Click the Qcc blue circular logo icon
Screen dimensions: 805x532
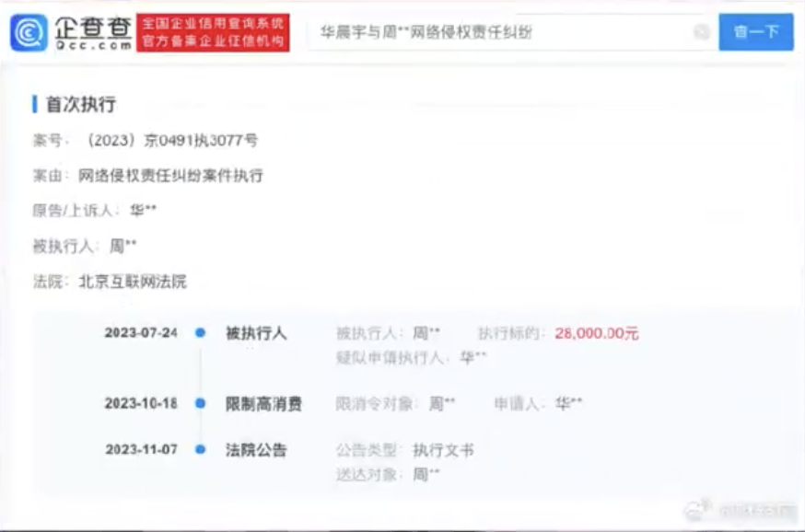(x=29, y=32)
